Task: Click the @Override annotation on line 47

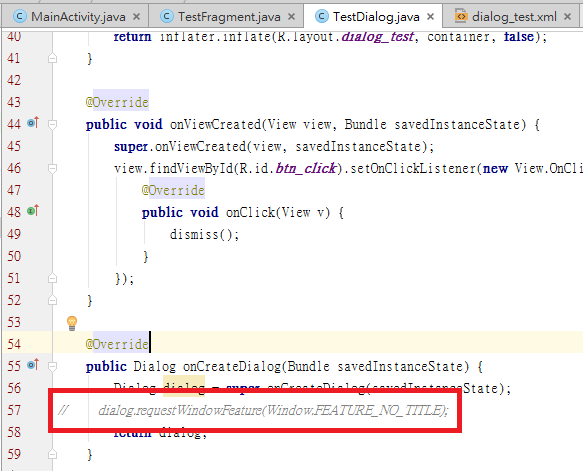Action: pos(173,190)
